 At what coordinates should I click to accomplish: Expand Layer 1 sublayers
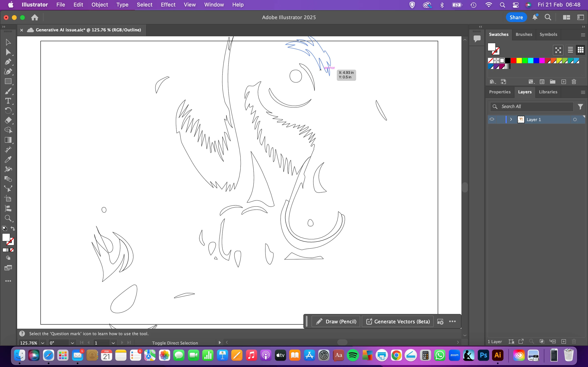click(511, 119)
